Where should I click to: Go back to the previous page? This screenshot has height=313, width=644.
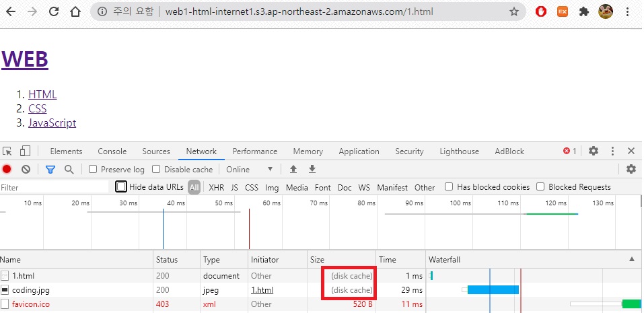pos(11,11)
